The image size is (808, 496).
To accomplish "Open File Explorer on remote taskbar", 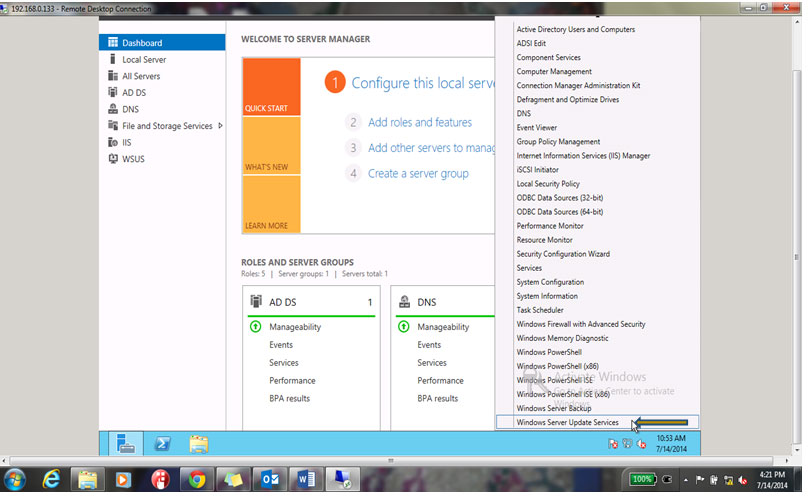I will pyautogui.click(x=198, y=443).
